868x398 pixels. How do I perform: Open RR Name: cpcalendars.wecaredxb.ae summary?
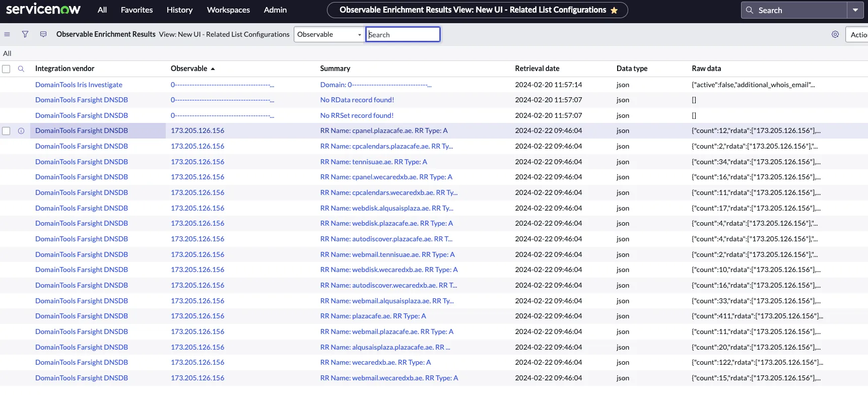click(389, 192)
